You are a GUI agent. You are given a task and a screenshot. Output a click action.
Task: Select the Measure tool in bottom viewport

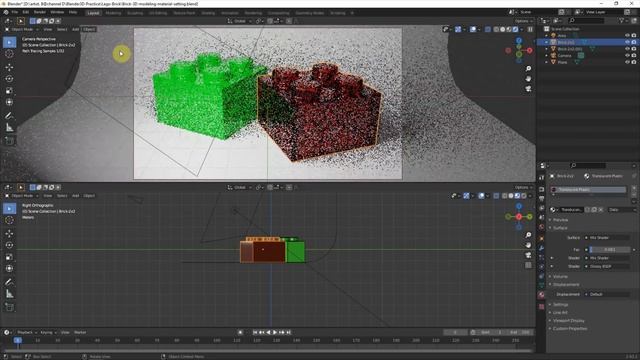[x=9, y=294]
